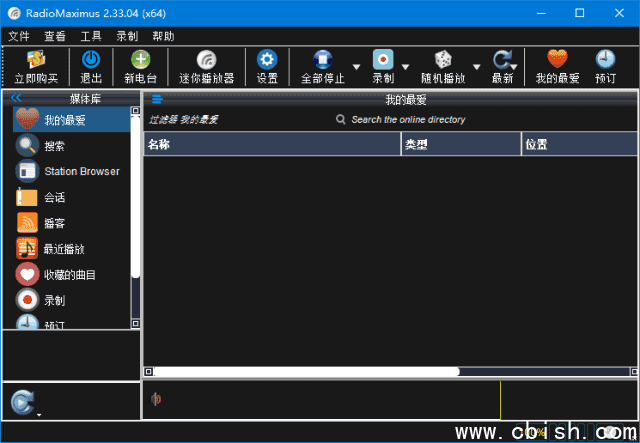
Task: Maximize the RadioMaximus window
Action: [580, 13]
